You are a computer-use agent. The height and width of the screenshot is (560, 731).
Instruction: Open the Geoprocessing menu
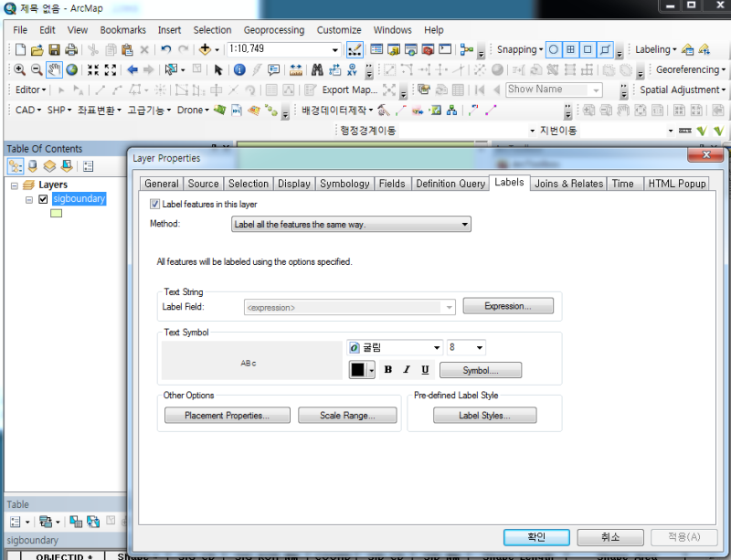273,30
